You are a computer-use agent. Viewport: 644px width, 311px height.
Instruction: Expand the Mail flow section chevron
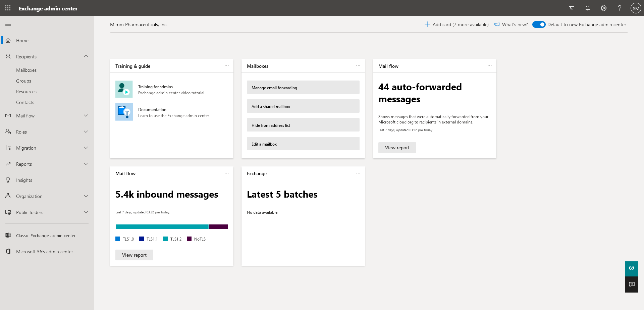tap(86, 116)
